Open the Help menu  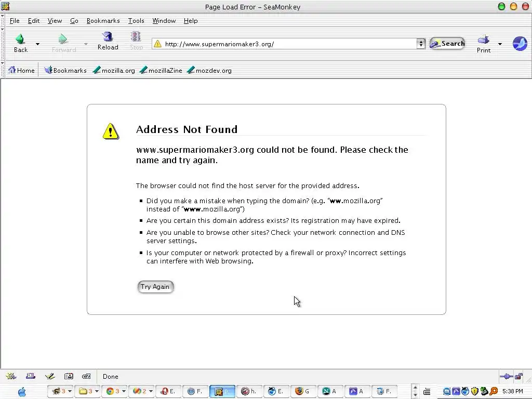191,21
